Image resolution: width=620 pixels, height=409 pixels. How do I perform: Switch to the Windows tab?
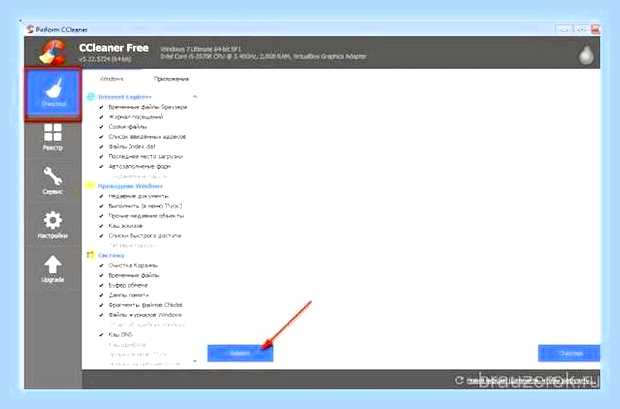tap(112, 79)
